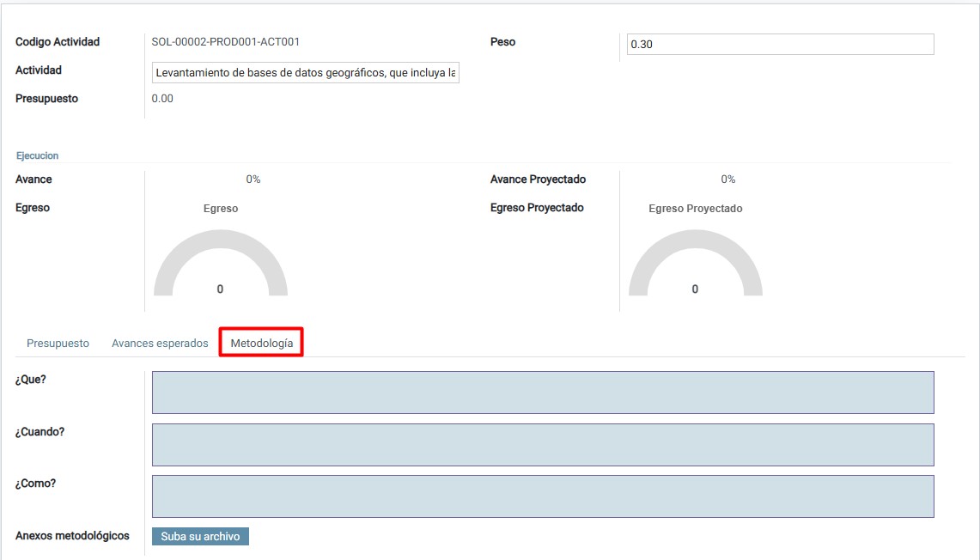
Task: Click the Peso field label
Action: pos(502,42)
